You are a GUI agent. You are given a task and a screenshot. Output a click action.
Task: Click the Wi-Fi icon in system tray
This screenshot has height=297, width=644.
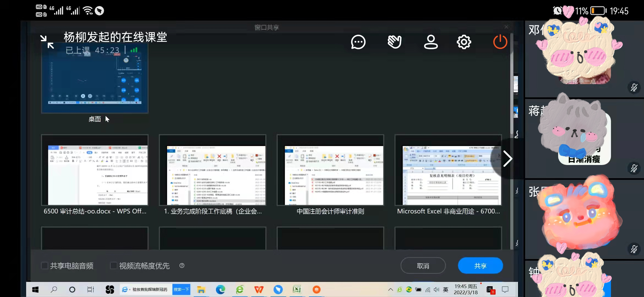pyautogui.click(x=428, y=290)
